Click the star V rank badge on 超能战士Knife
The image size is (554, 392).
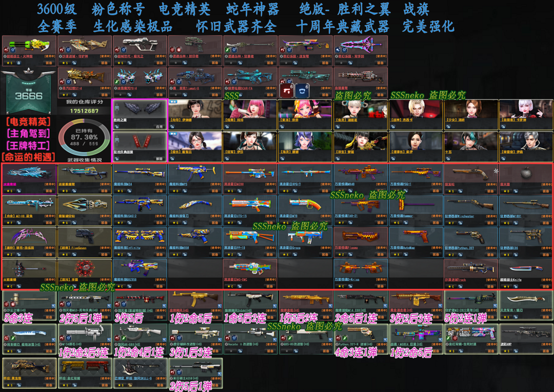click(x=506, y=286)
